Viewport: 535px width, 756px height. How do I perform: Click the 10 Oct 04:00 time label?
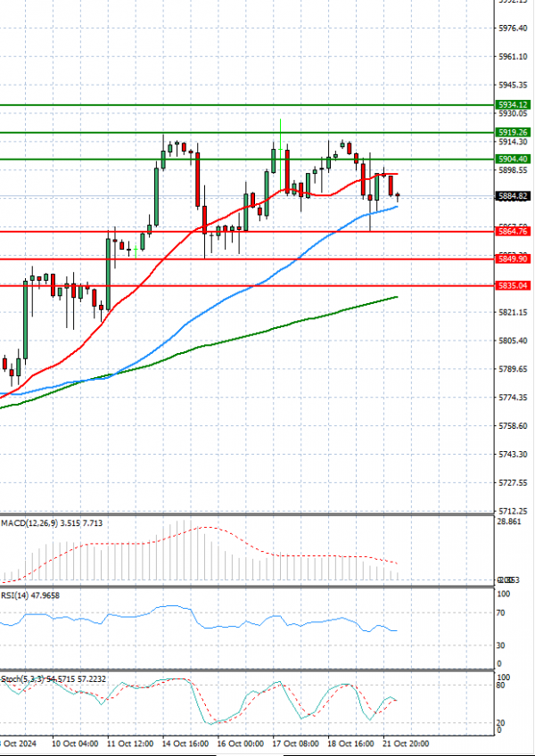(x=75, y=744)
